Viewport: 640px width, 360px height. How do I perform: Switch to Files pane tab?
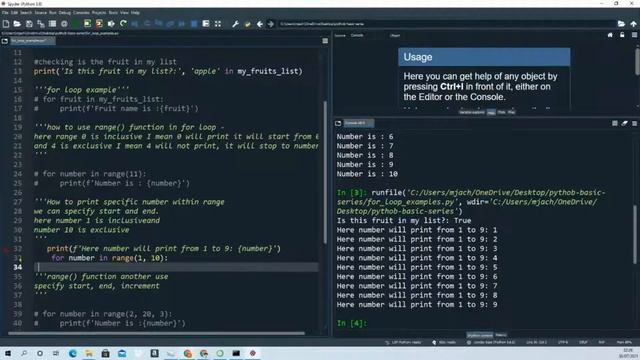tap(511, 112)
